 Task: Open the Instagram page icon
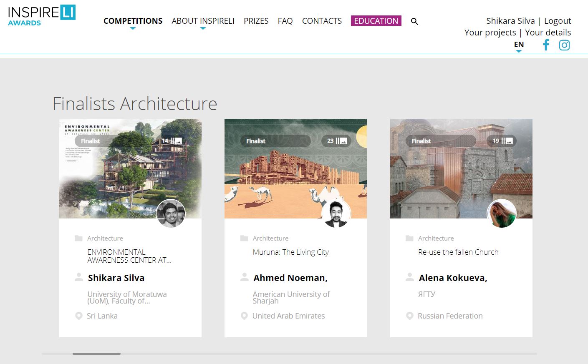(x=564, y=45)
